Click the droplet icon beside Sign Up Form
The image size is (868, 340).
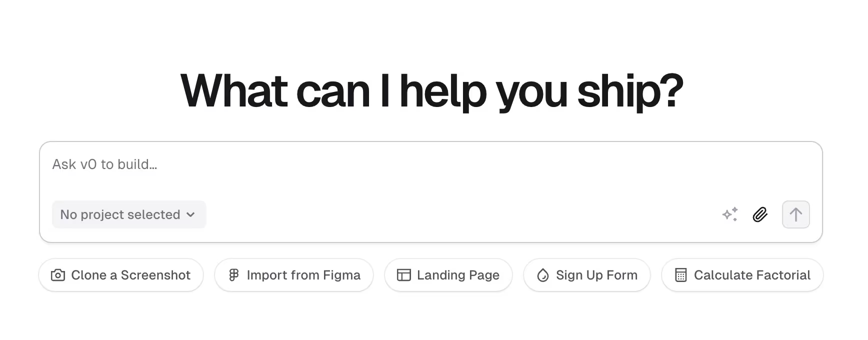tap(542, 275)
